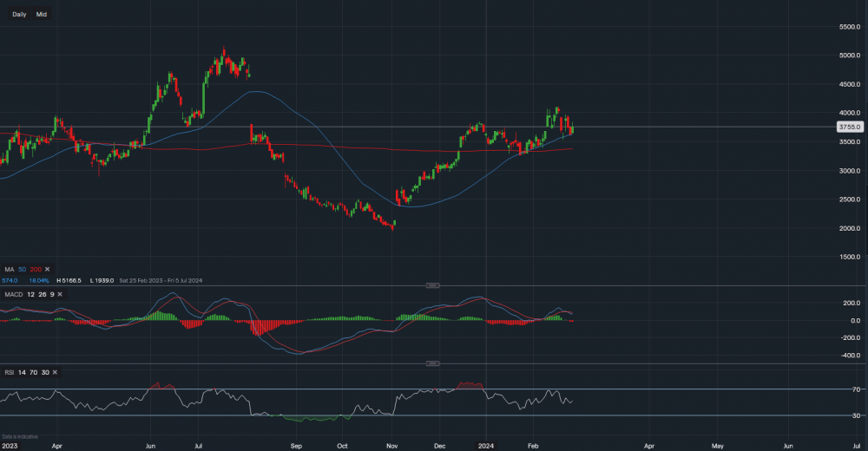Click the Apr 2024 label on time axis
Viewport: 868px width, 451px height.
[x=648, y=445]
